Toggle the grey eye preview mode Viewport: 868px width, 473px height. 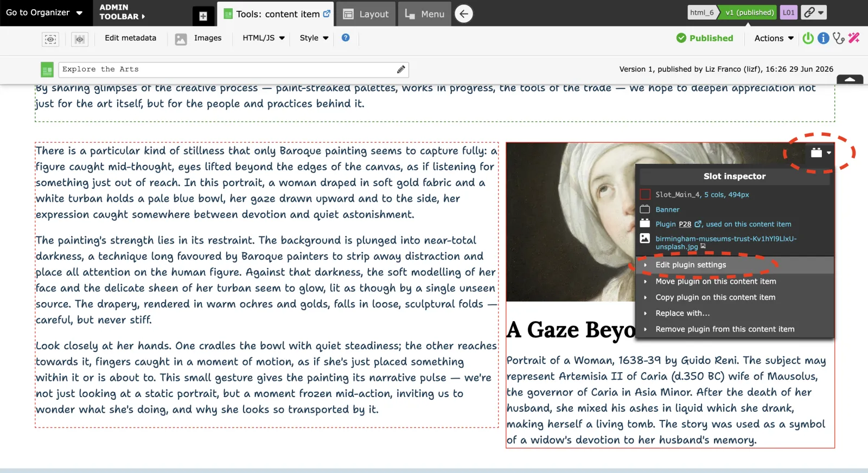point(80,39)
